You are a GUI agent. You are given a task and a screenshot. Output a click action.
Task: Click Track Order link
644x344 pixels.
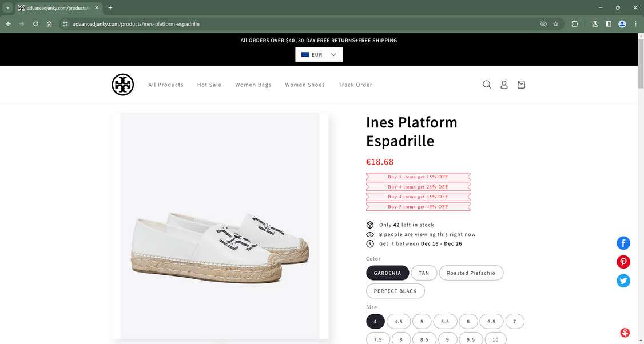point(355,85)
